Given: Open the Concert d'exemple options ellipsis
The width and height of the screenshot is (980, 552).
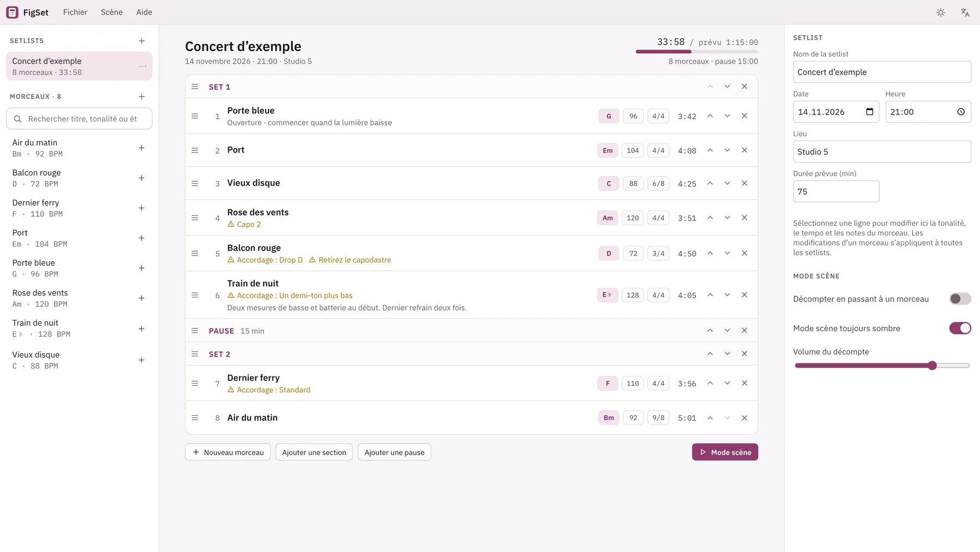Looking at the screenshot, I should point(143,66).
